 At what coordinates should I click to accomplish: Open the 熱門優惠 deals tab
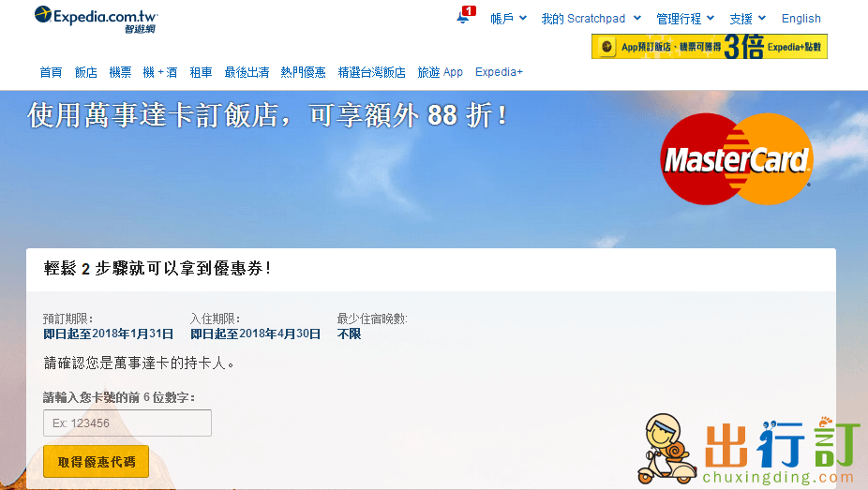click(x=304, y=72)
